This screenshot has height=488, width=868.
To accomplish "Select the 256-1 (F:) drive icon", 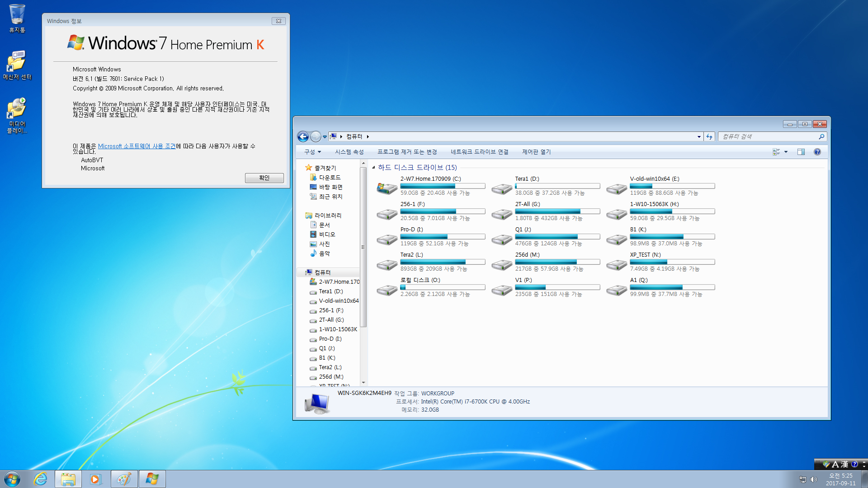I will 387,213.
